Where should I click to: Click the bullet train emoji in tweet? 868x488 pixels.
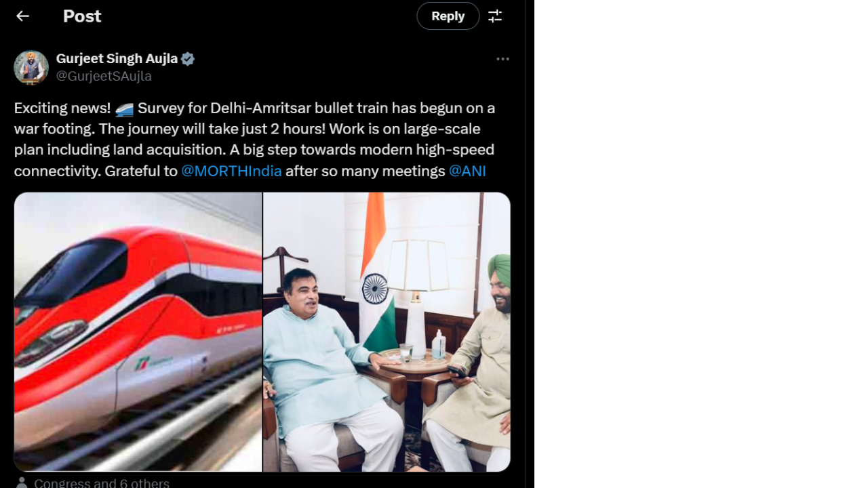coord(124,109)
